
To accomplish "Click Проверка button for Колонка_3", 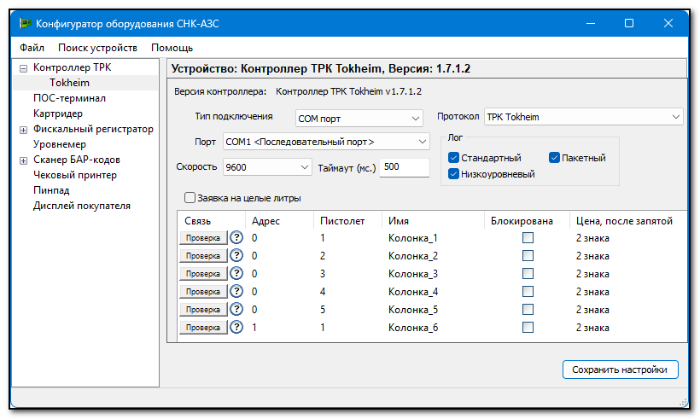I will pyautogui.click(x=203, y=274).
